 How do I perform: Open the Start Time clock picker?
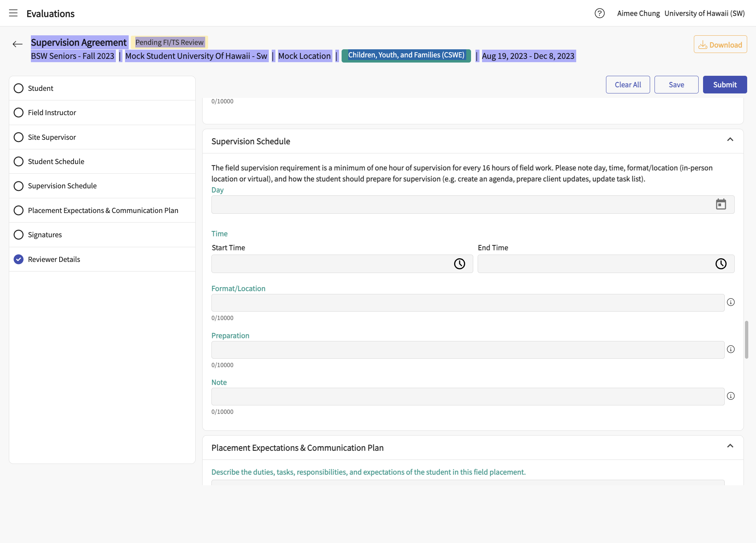coord(459,264)
